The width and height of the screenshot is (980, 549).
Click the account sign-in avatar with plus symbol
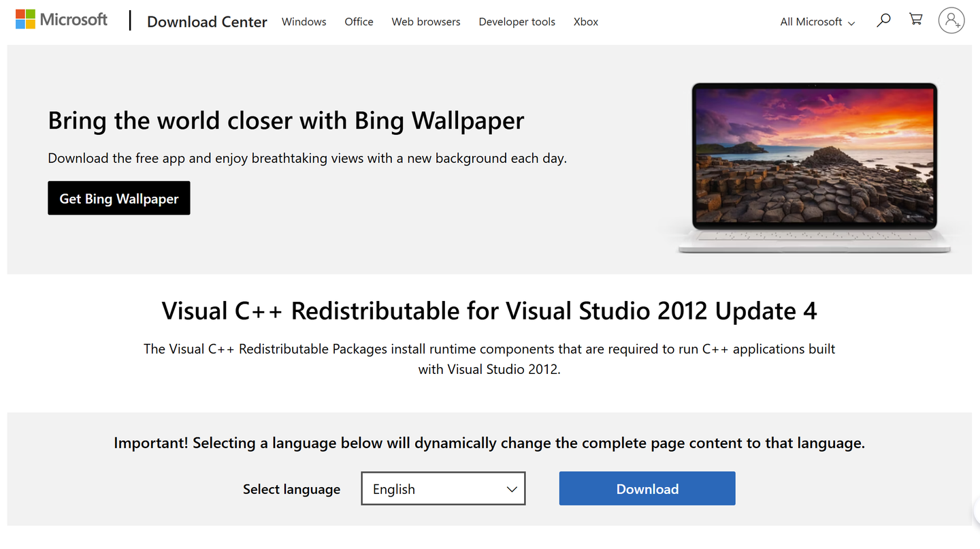click(x=951, y=20)
